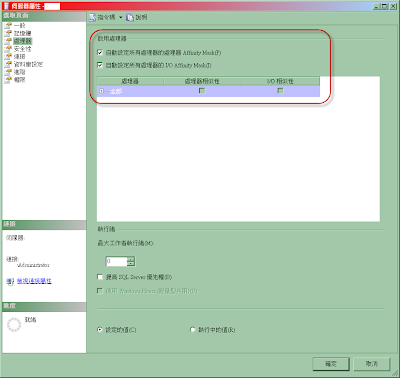Select the 執行中的值(R) radio button

192,330
